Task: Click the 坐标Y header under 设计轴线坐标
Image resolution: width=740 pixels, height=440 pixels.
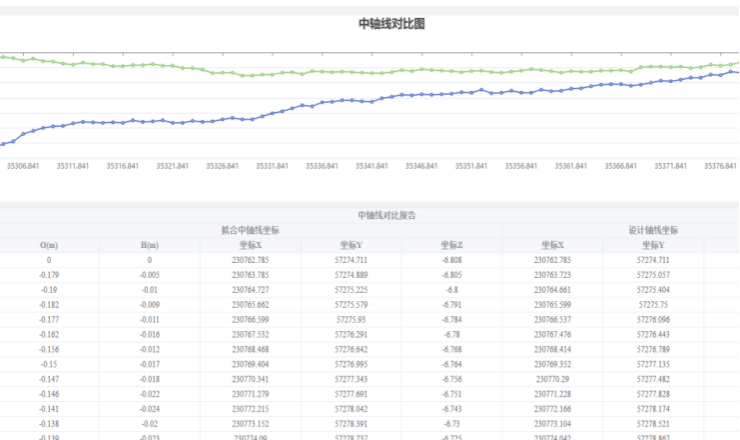Action: [653, 245]
